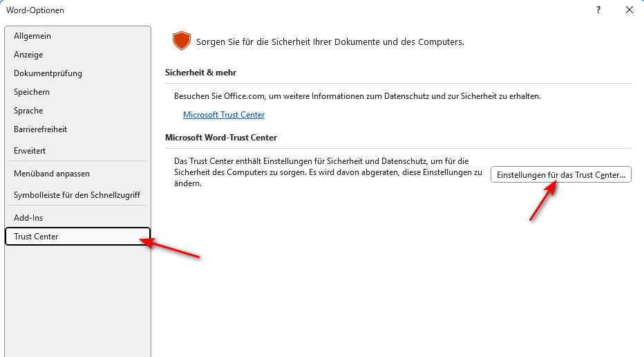
Task: Switch to the Add-Ins category
Action: pyautogui.click(x=28, y=218)
